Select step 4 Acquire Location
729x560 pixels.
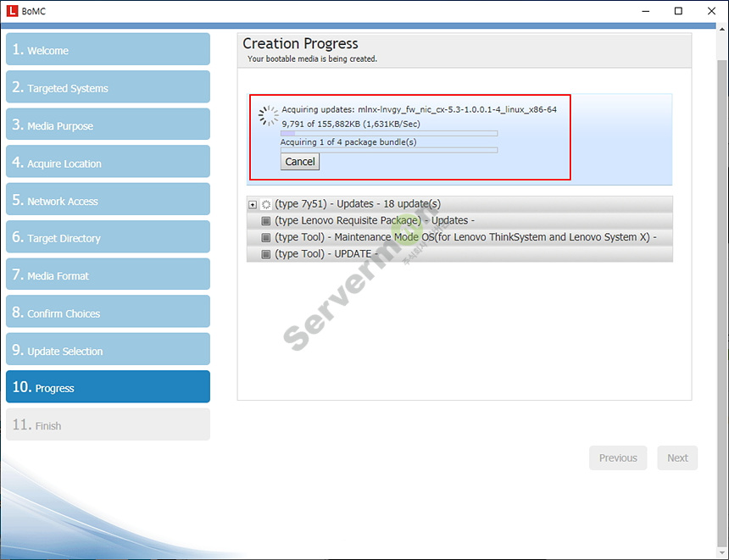(x=108, y=162)
